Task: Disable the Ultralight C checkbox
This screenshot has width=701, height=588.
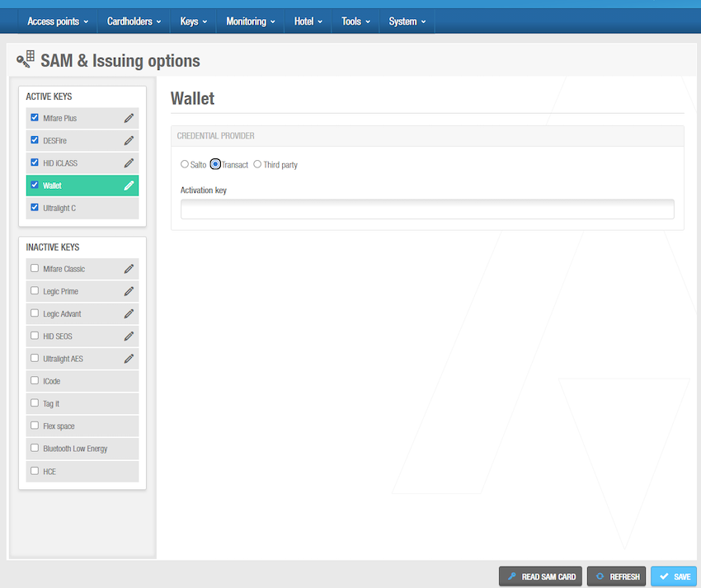Action: [35, 208]
